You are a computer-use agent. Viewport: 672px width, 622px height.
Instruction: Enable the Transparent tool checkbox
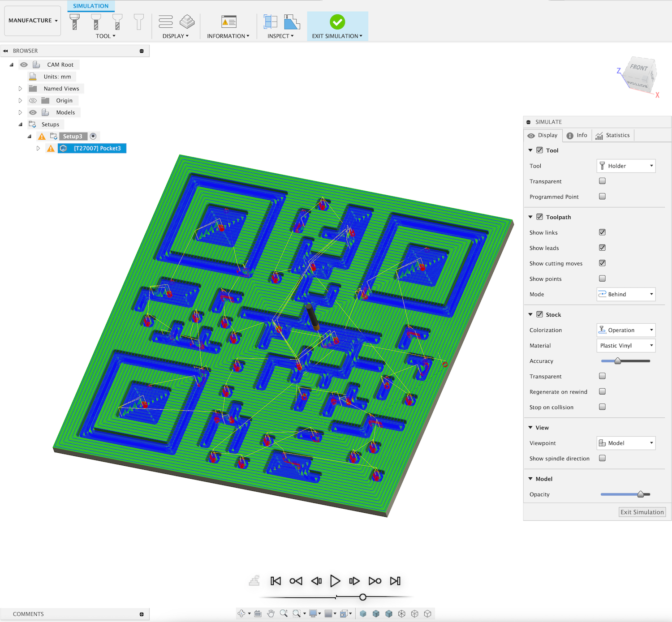click(x=602, y=181)
